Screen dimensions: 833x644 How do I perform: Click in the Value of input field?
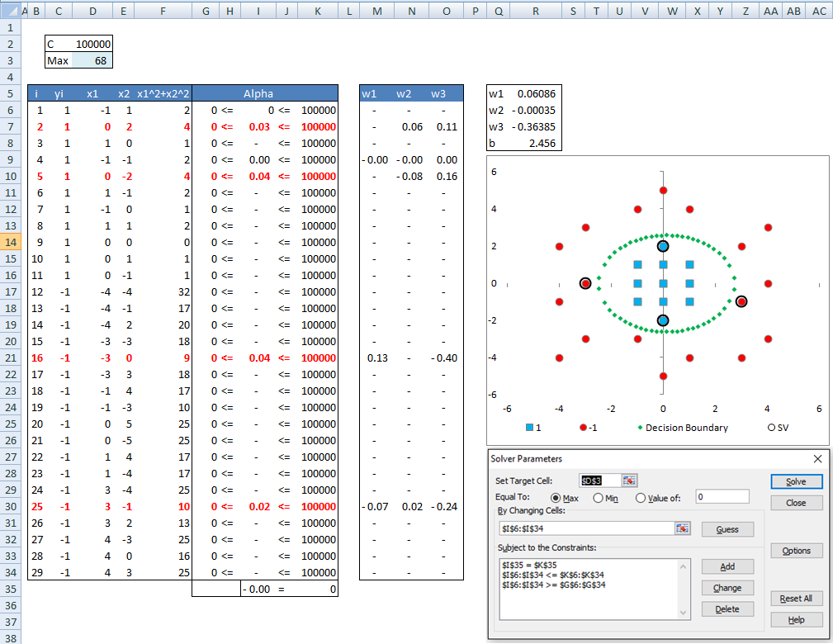[722, 497]
